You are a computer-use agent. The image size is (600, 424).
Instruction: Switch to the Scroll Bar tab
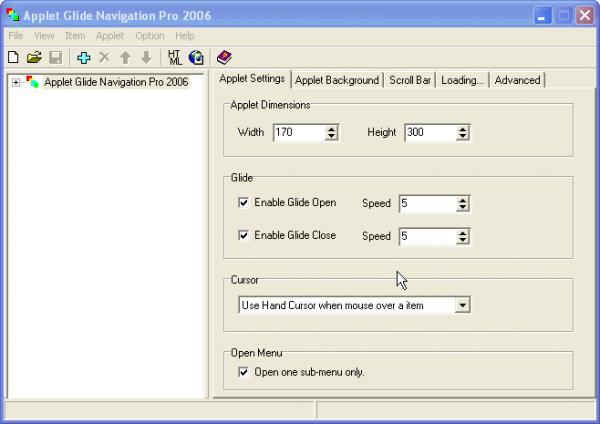410,80
